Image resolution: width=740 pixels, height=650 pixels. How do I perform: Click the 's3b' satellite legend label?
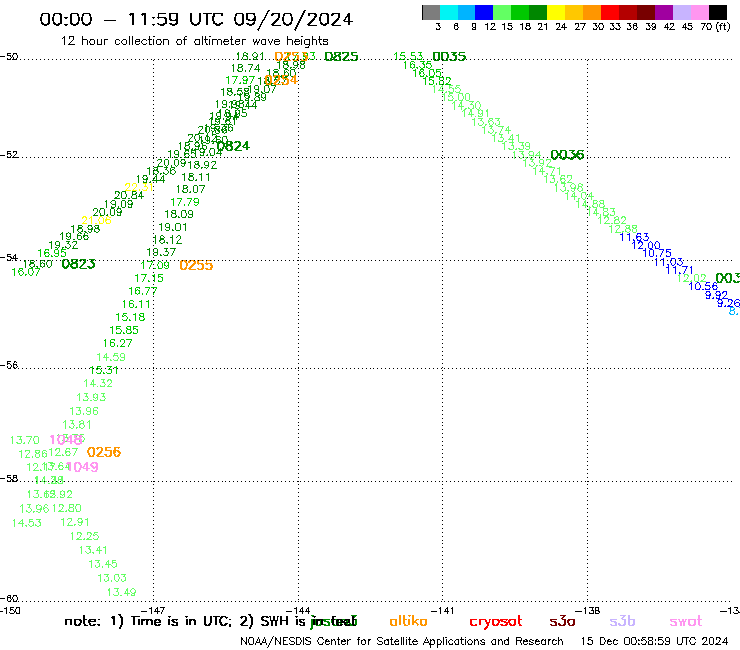coord(622,621)
